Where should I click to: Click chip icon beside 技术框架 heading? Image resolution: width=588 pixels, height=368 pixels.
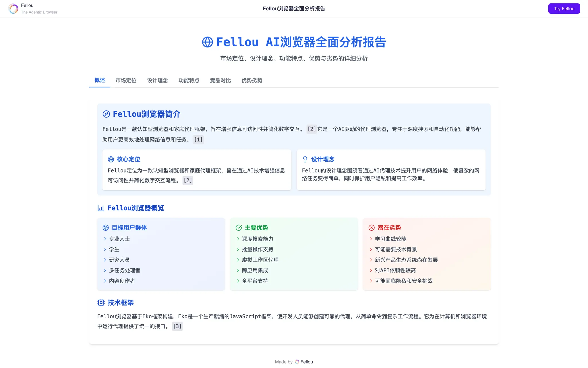[101, 302]
